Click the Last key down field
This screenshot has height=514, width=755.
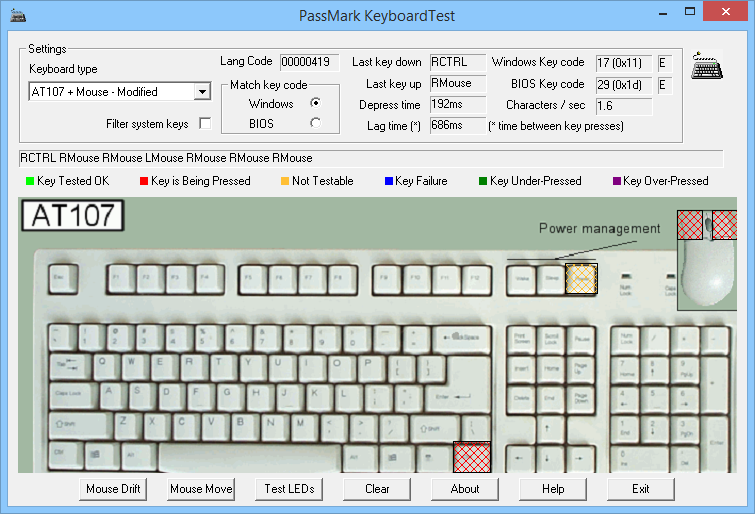(x=457, y=62)
